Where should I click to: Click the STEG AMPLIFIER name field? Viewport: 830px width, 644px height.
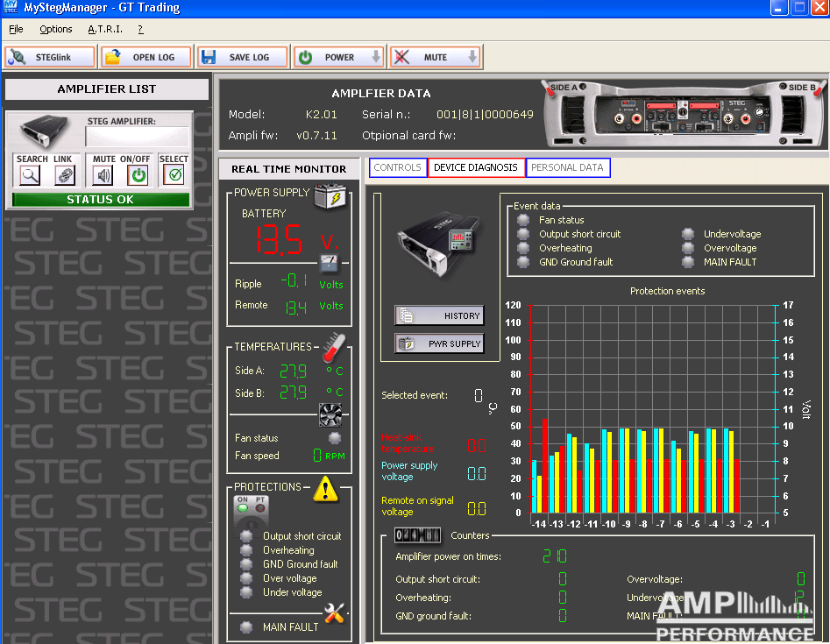[x=137, y=137]
